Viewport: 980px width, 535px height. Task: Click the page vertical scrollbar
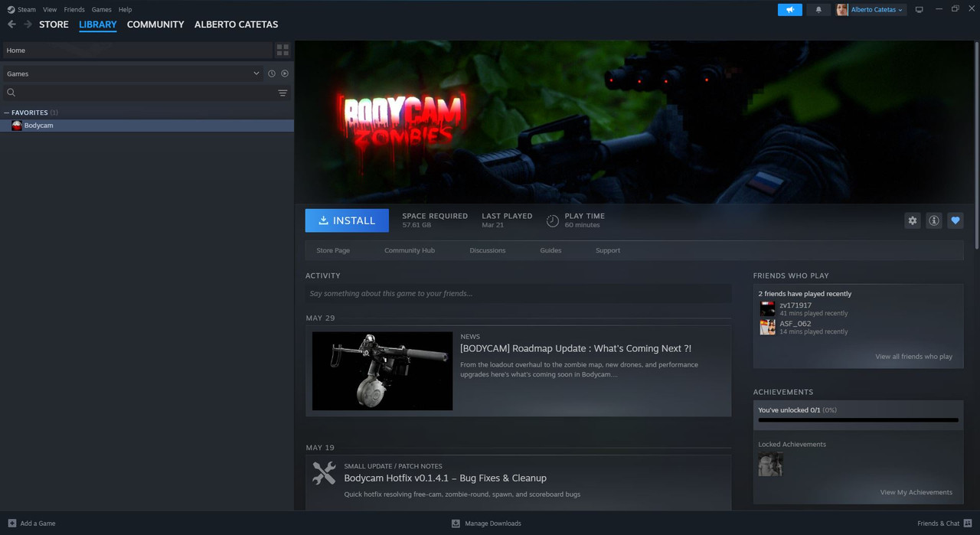click(977, 145)
